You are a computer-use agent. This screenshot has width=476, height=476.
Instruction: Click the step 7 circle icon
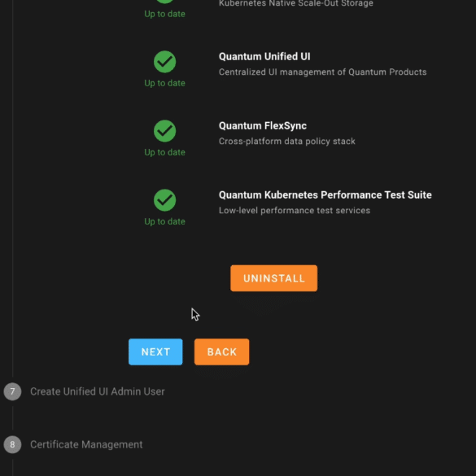[x=12, y=391]
